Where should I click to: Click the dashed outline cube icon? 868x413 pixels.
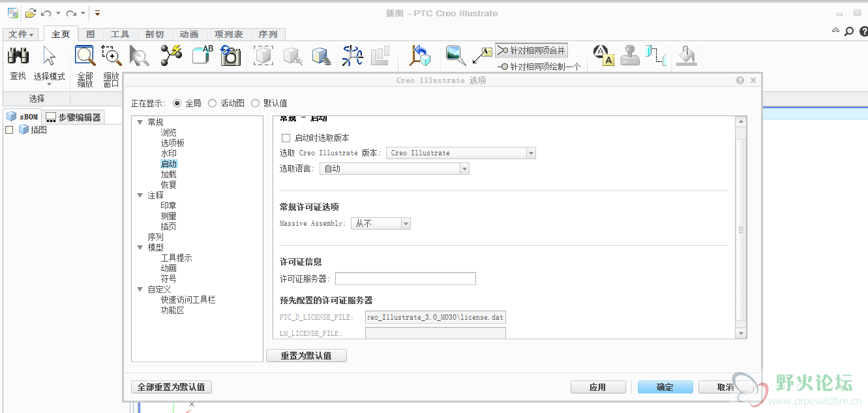click(263, 56)
